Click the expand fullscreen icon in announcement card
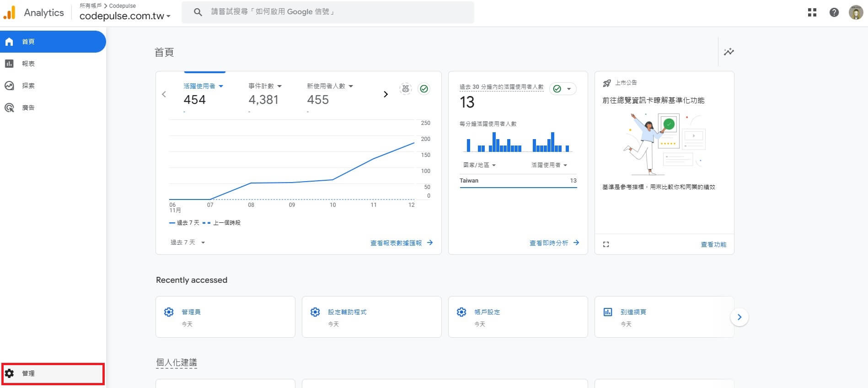Image resolution: width=868 pixels, height=388 pixels. 606,244
